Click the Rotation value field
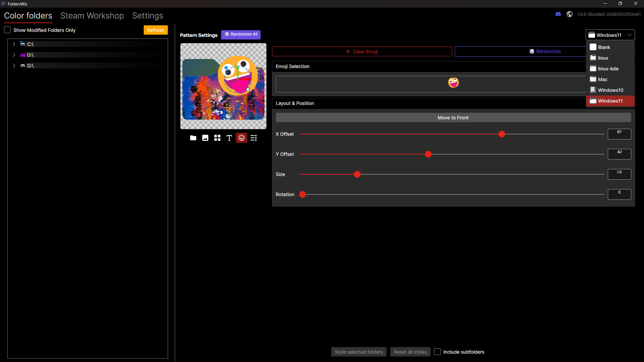Viewport: 644px width, 362px height. tap(619, 194)
